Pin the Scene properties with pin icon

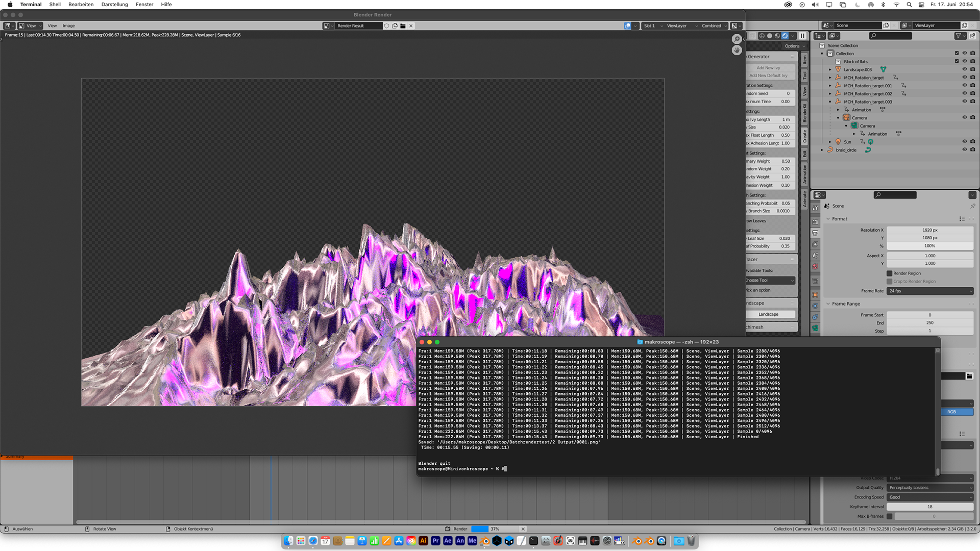[x=972, y=206]
